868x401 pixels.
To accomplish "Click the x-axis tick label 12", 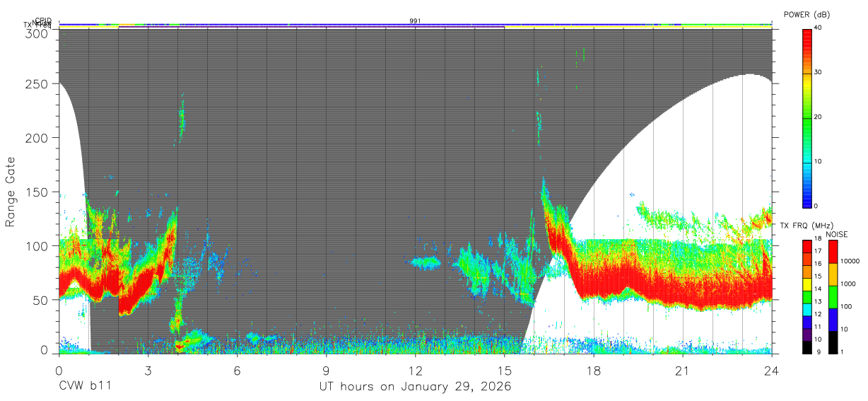I will point(415,370).
